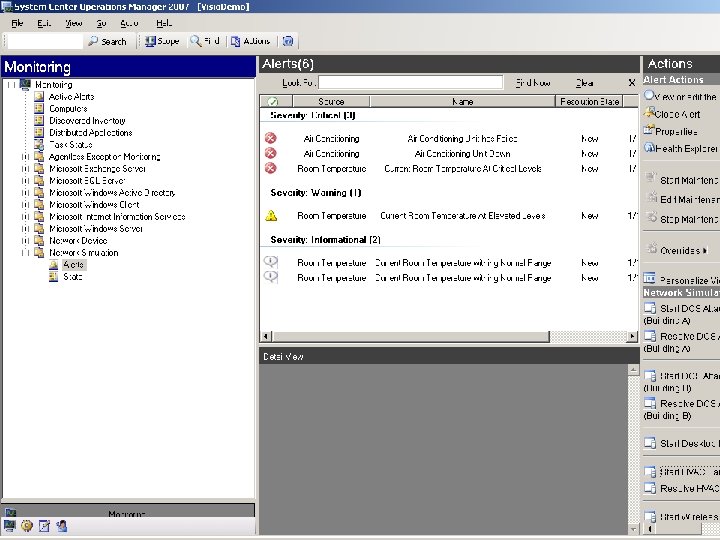
Task: Open Monitoring workspace icon in bottom bar
Action: pos(10,526)
